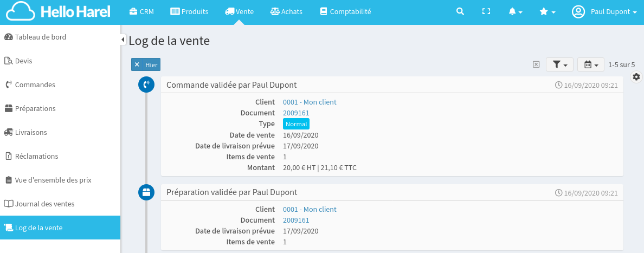Open Tableau de bord in sidebar
Image resolution: width=644 pixels, height=253 pixels.
pos(41,37)
